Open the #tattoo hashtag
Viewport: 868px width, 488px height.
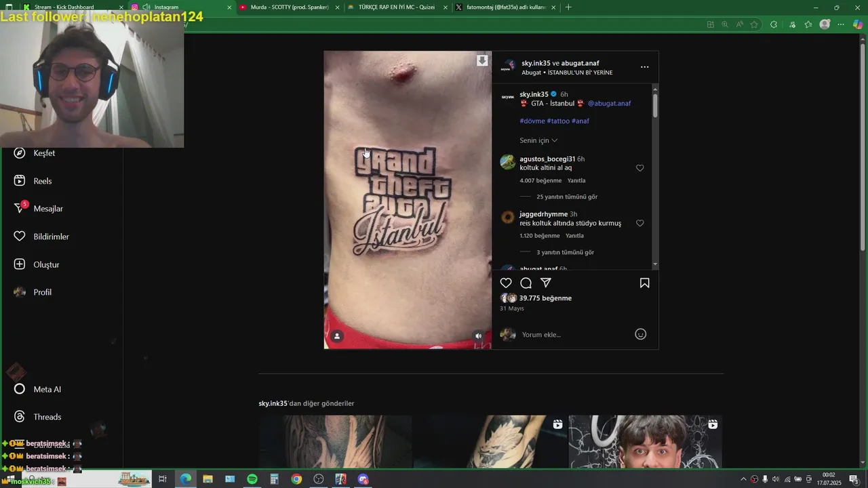558,121
